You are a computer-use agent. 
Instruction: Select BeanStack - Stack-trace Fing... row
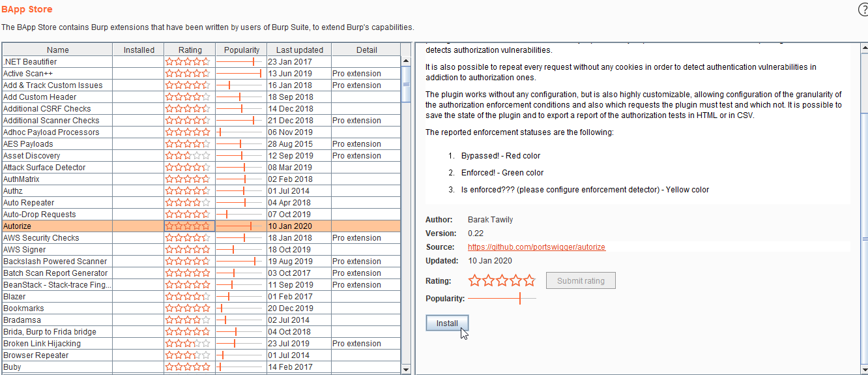(201, 284)
